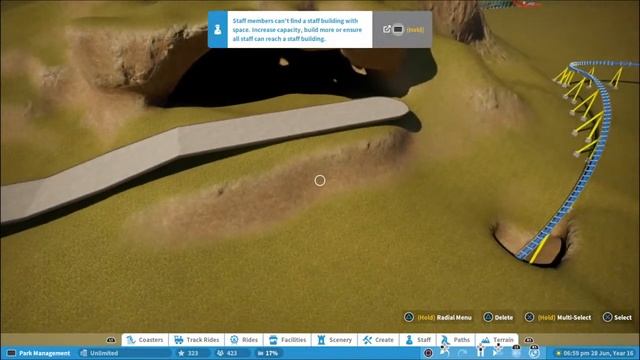
Task: Click the red circular icon in bottom bar
Action: tap(428, 353)
